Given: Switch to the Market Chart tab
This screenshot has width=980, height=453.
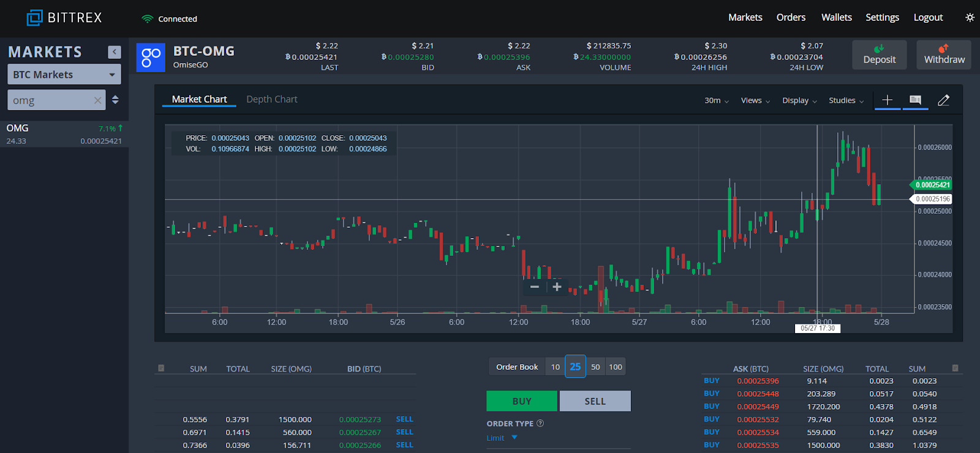Looking at the screenshot, I should click(x=199, y=99).
